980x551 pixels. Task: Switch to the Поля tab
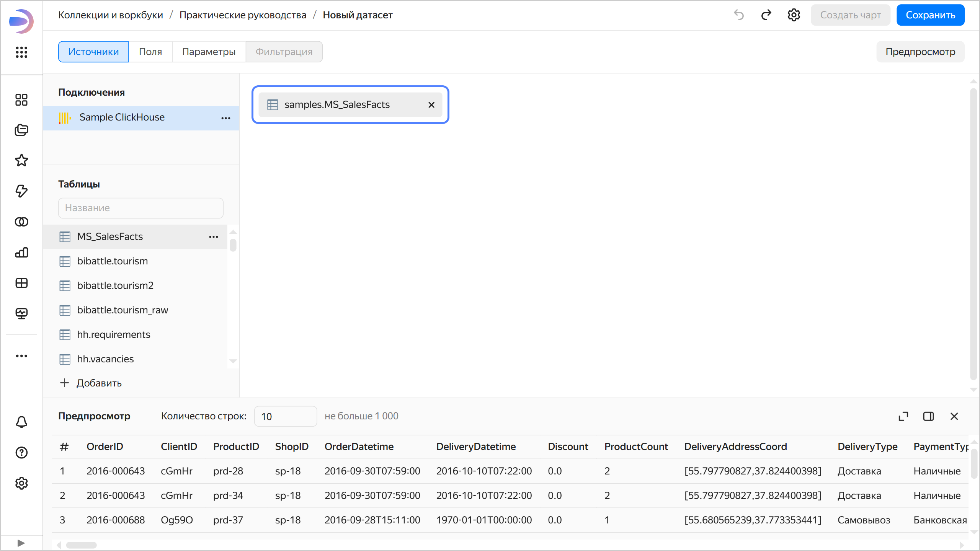[x=150, y=52]
